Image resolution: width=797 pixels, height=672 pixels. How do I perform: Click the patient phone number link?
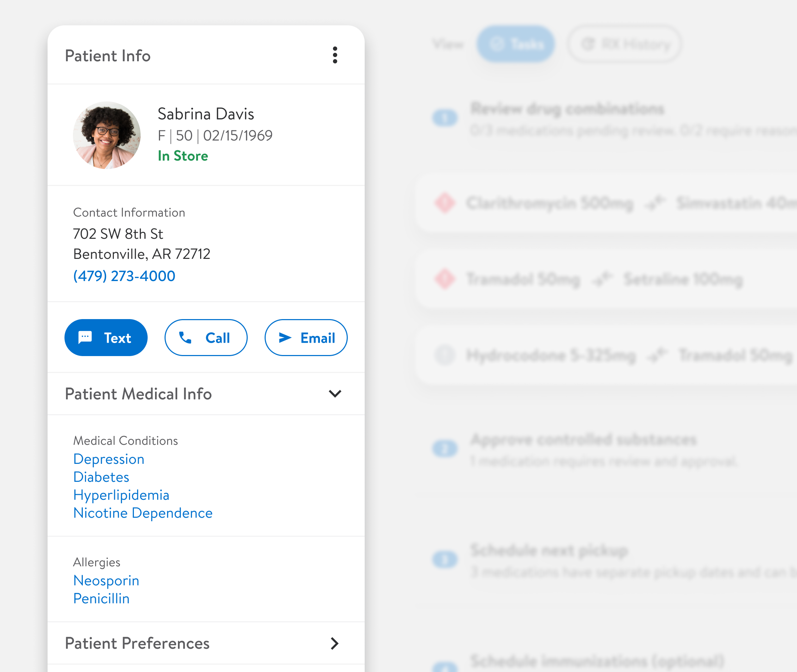coord(124,276)
